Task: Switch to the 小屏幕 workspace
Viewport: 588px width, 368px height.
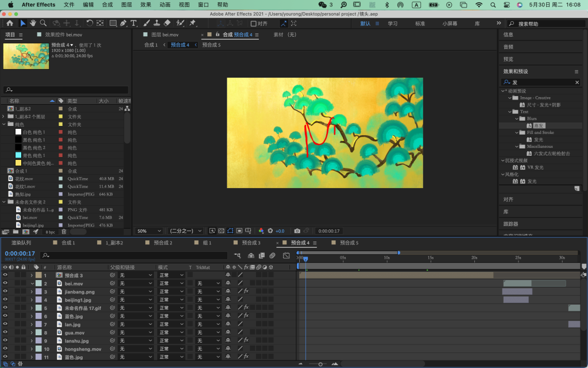Action: point(450,23)
